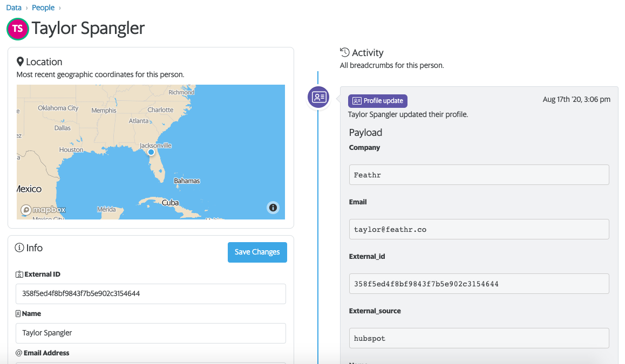Viewport: 625px width, 364px height.
Task: Focus the External ID input field
Action: pyautogui.click(x=151, y=293)
